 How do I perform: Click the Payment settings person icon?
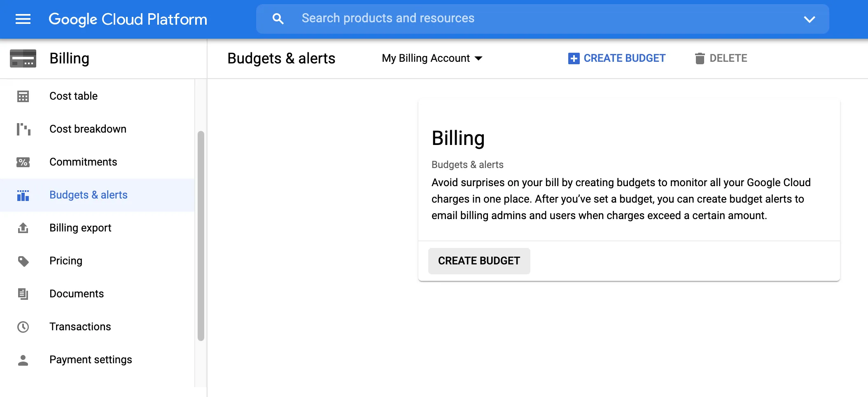click(x=23, y=360)
